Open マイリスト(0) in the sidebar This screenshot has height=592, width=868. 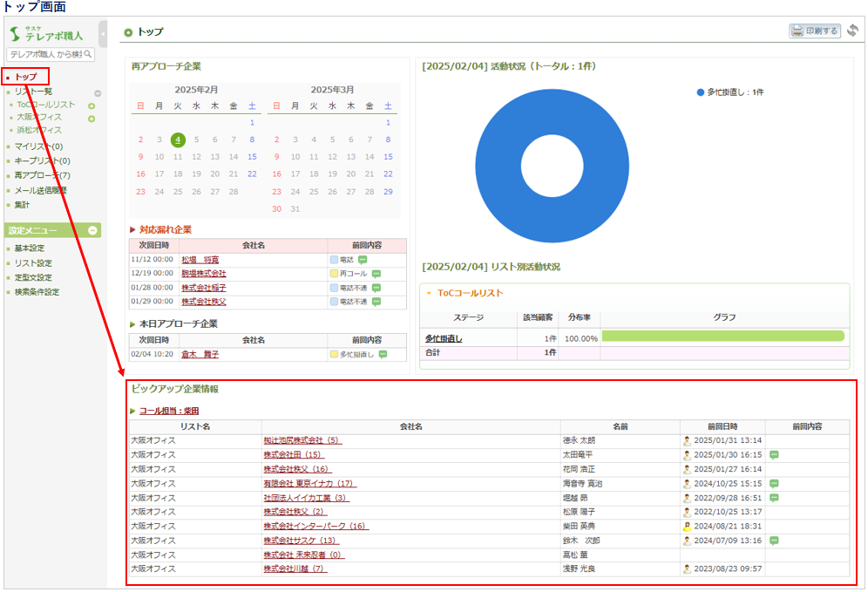click(x=38, y=146)
